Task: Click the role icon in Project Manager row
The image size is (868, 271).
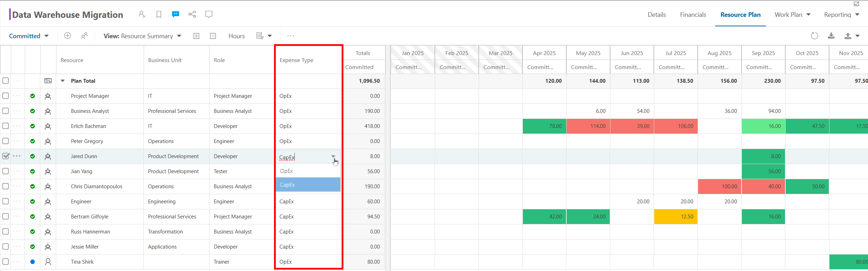Action: tap(48, 96)
